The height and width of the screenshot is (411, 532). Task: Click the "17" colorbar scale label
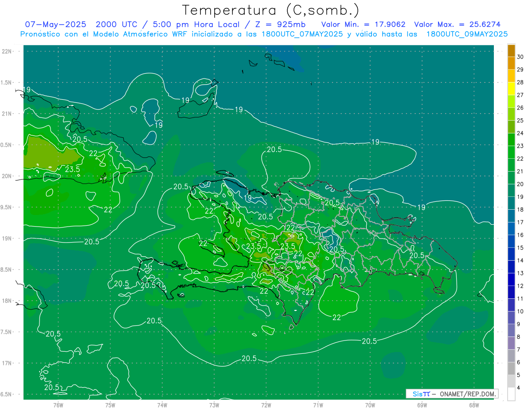point(520,222)
